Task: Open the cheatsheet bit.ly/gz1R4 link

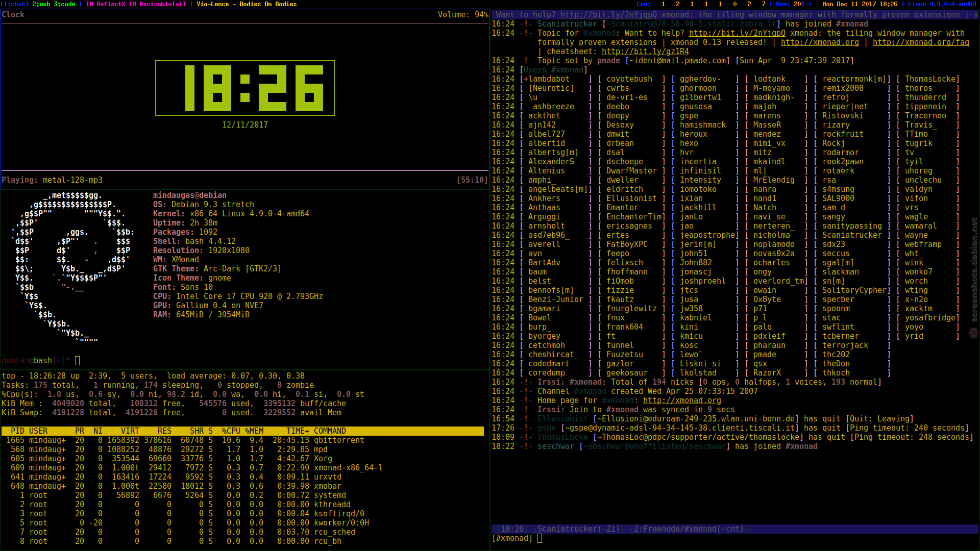Action: 645,52
